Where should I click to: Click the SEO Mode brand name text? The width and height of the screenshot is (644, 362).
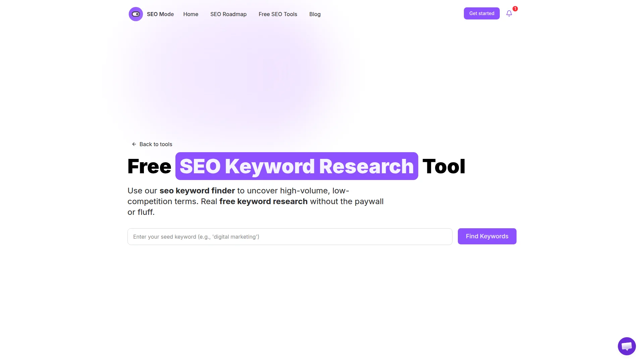point(161,14)
